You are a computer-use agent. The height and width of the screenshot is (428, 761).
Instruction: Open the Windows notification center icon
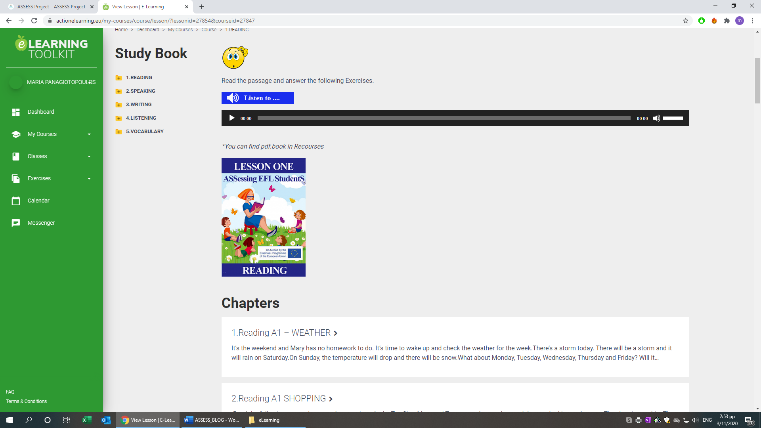750,420
